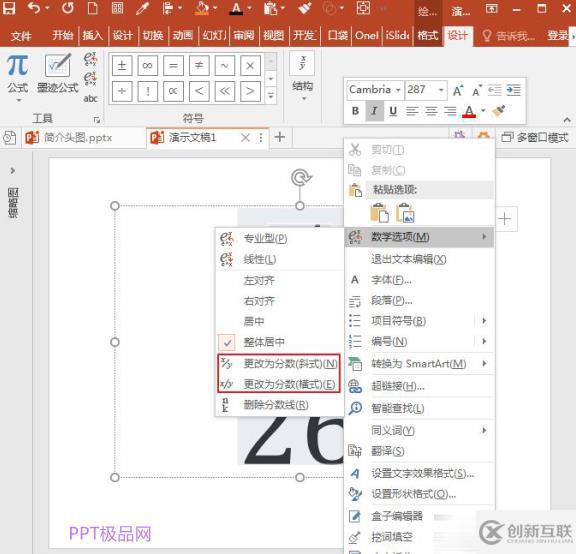Open the font size 287 dropdown

click(x=441, y=90)
